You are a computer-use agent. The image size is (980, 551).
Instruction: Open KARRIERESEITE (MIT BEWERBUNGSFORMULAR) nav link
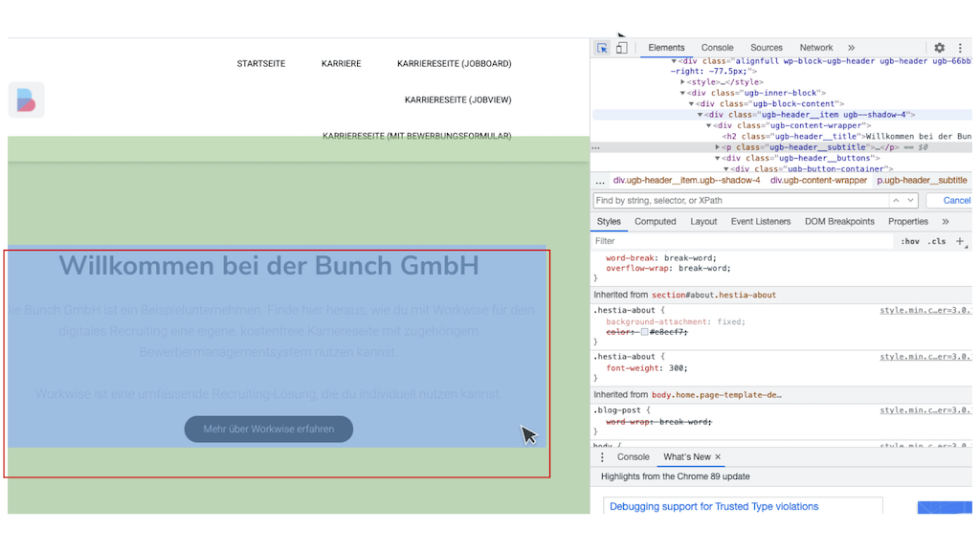coord(416,136)
